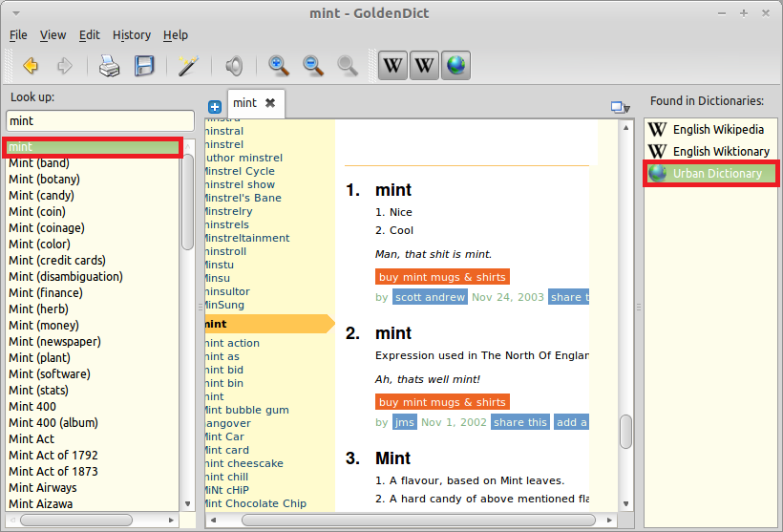Open the File menu

click(18, 35)
